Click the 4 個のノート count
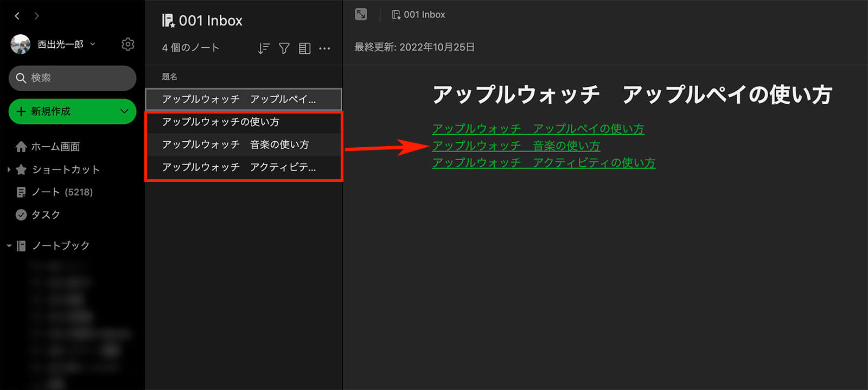 tap(190, 48)
